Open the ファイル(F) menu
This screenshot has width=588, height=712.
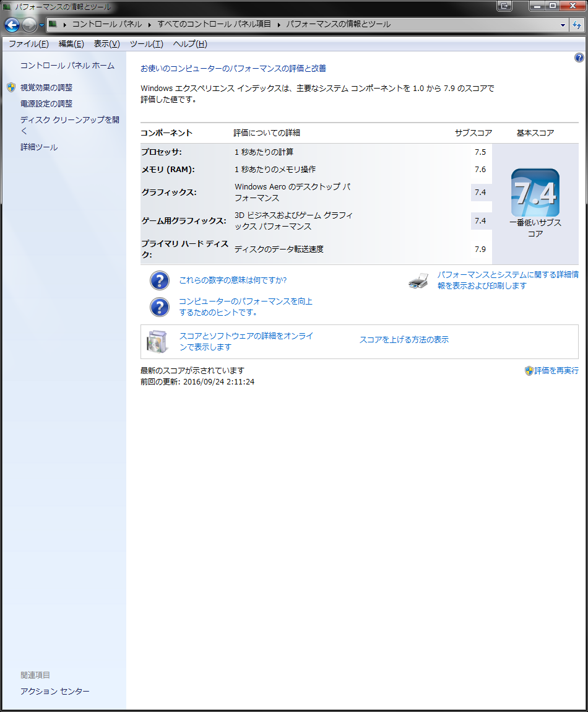tap(28, 43)
